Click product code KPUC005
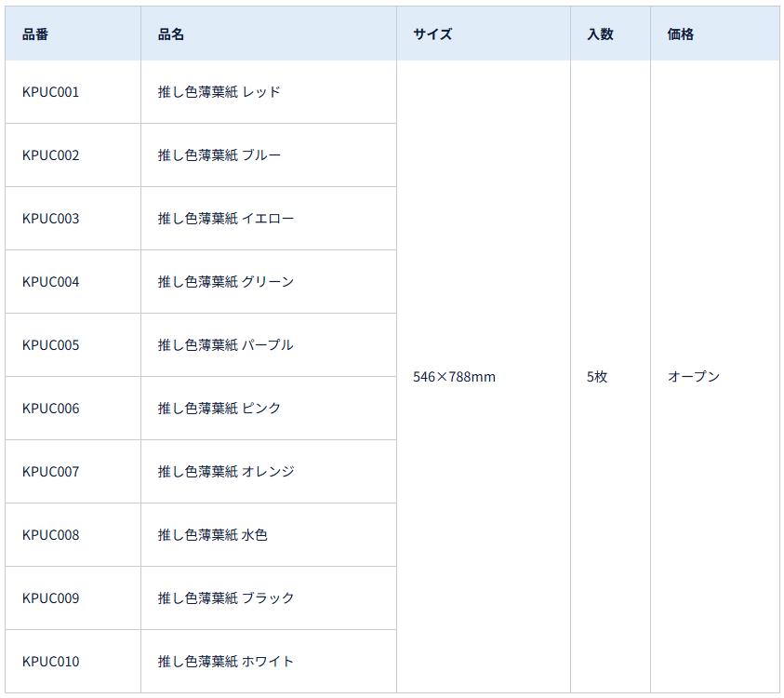784x698 pixels. pos(51,345)
